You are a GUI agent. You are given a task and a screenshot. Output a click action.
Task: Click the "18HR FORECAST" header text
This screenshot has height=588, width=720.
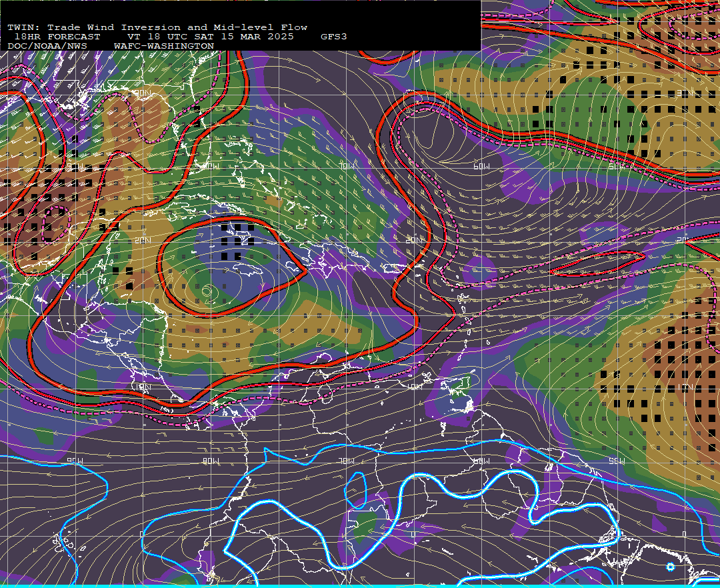(57, 37)
